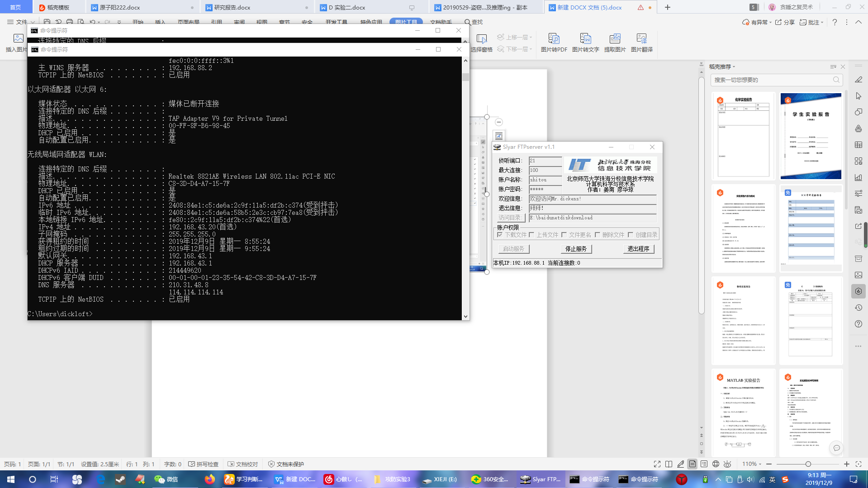Click the chart icon in right sidebar
Image resolution: width=868 pixels, height=488 pixels.
click(x=859, y=177)
